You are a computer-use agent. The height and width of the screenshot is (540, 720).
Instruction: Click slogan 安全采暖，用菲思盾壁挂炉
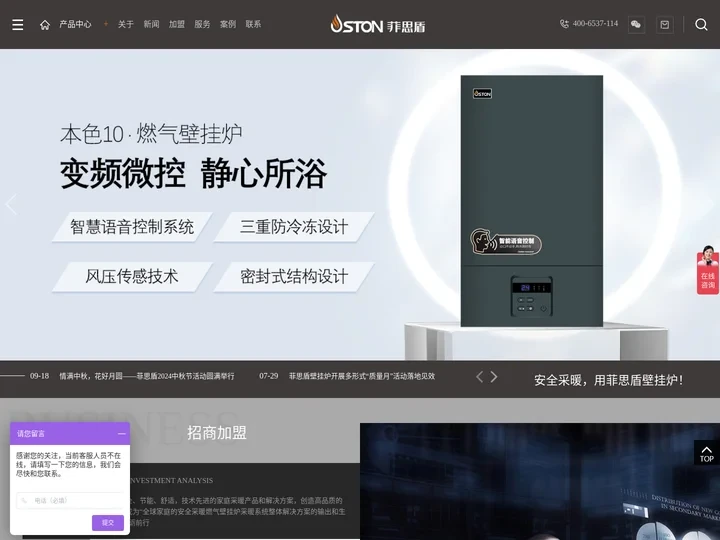608,380
